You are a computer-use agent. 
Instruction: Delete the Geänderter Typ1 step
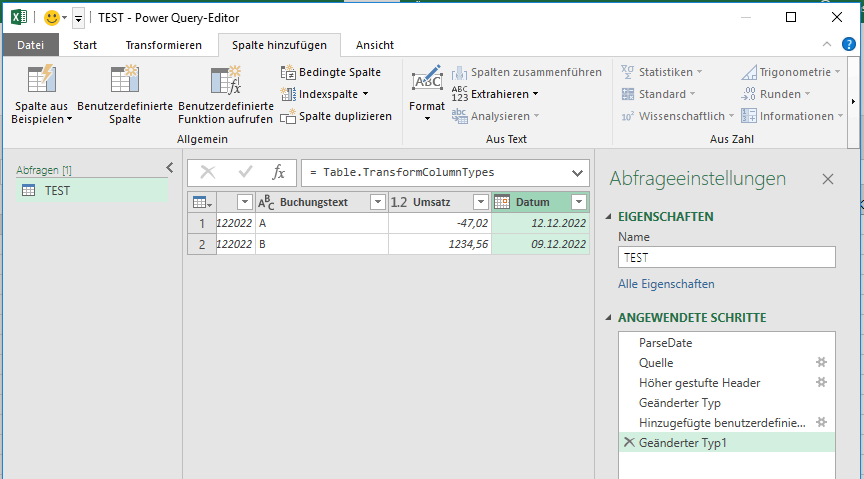click(629, 442)
